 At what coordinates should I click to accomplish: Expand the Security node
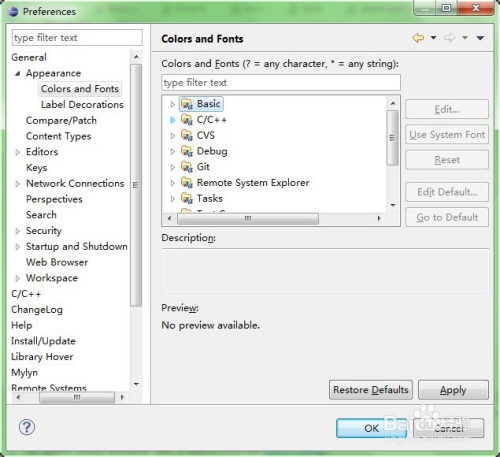18,231
